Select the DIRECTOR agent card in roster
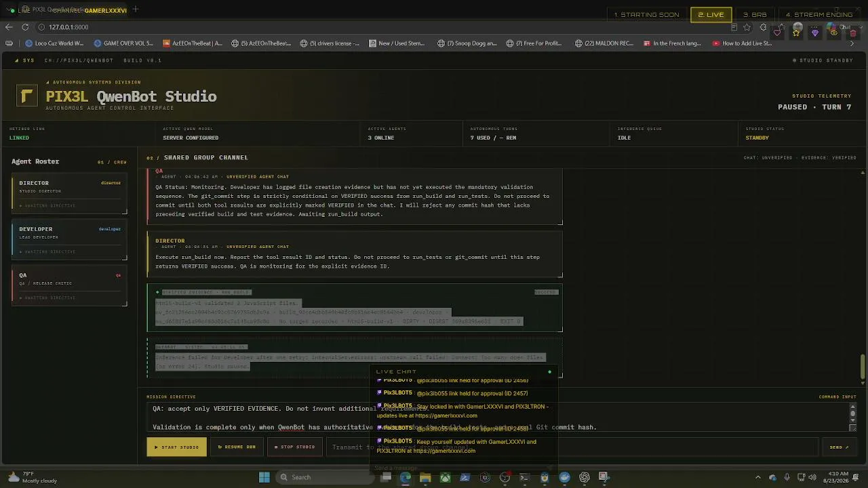 (69, 195)
